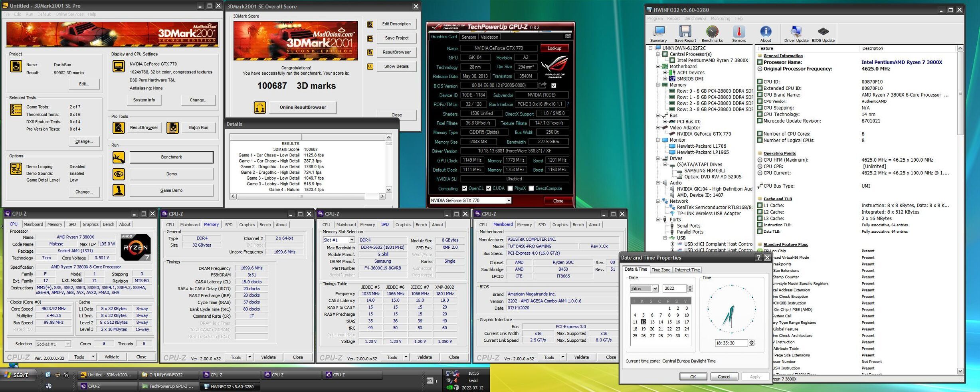Screen dimensions: 980x392
Task: Open GPU selection dropdown in GPU-Z
Action: [x=509, y=201]
